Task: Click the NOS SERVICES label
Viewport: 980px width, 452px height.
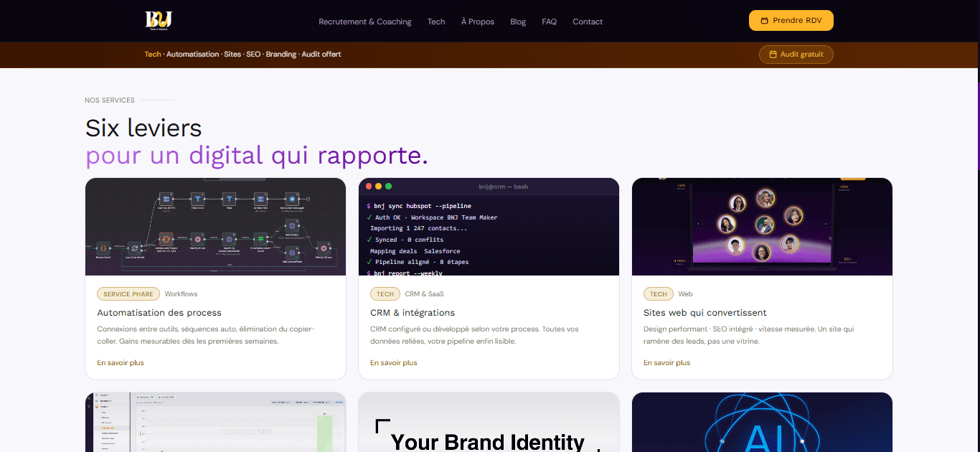Action: [110, 100]
